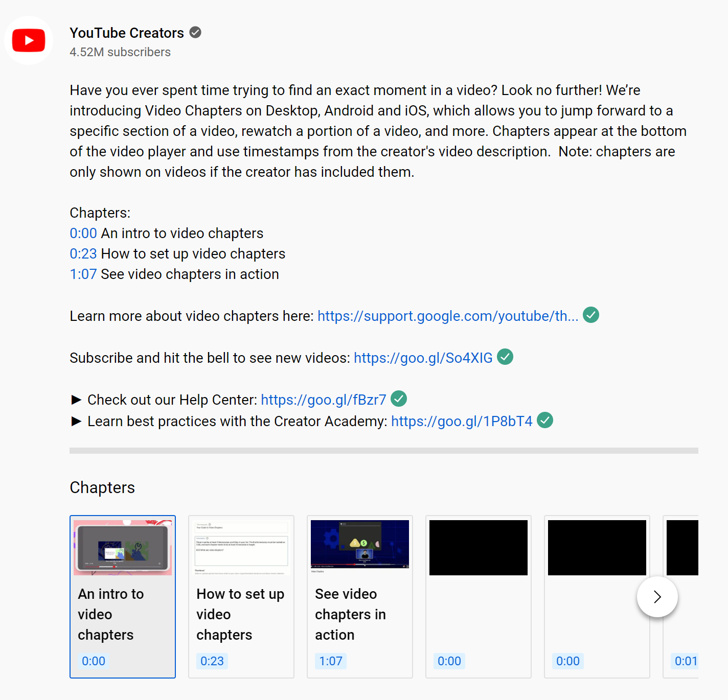Click the 'Chapters:' label in description

pyautogui.click(x=100, y=213)
